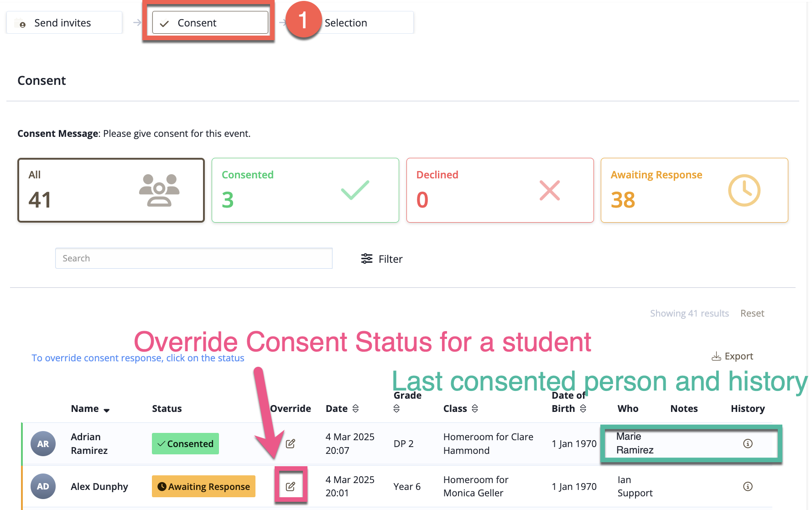Viewport: 812px width, 510px height.
Task: Sort by Date of Birth arrows
Action: point(583,409)
